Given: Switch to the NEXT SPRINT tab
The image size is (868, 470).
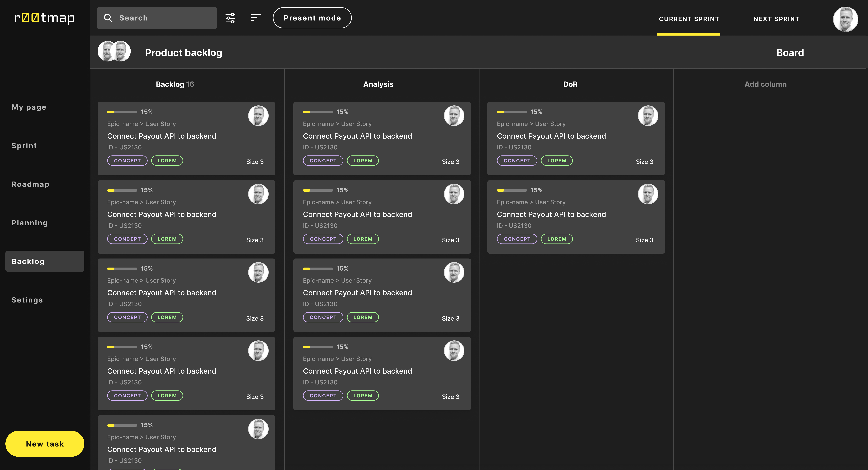Looking at the screenshot, I should (x=776, y=19).
